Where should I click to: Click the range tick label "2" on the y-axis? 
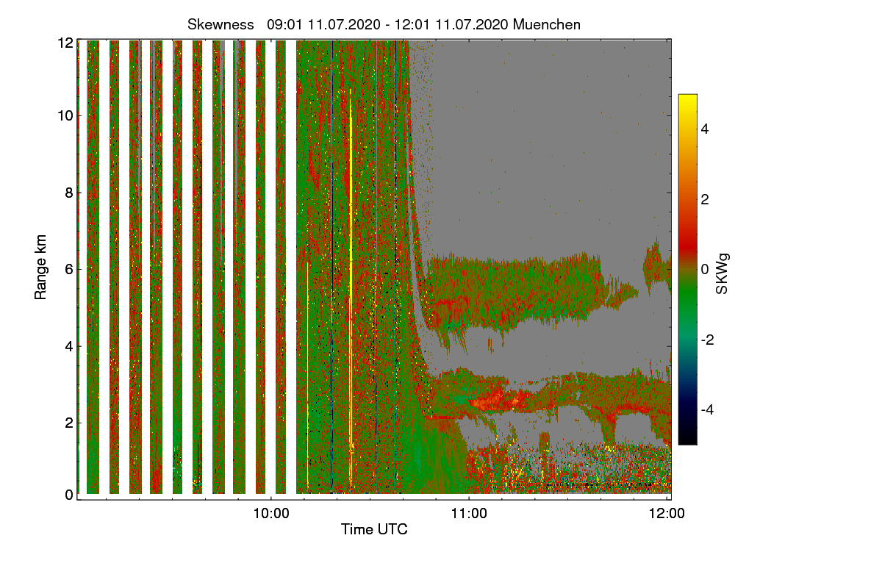coord(68,422)
